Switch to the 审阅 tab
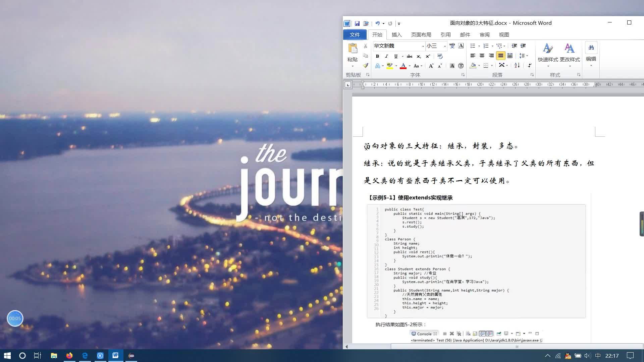This screenshot has height=362, width=644. pyautogui.click(x=484, y=35)
